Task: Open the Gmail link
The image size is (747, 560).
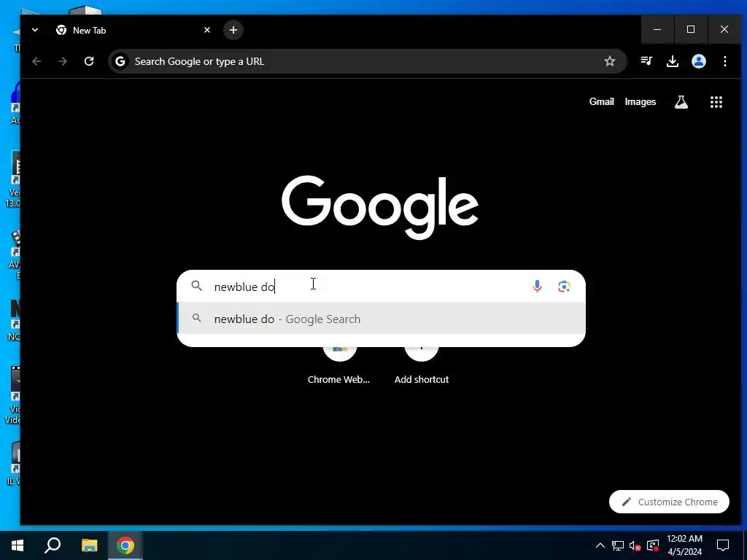Action: [601, 102]
